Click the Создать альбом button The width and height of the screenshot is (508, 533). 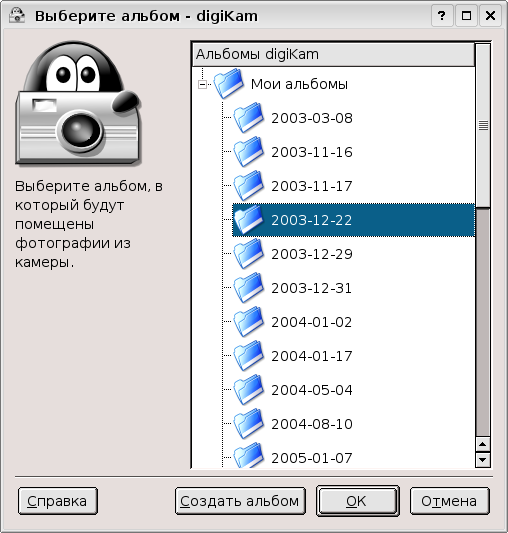click(x=240, y=501)
